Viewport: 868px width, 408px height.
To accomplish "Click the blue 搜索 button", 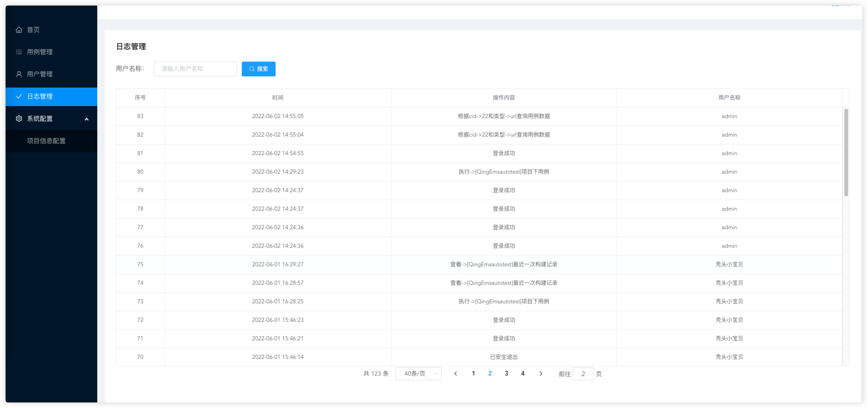I will 258,69.
